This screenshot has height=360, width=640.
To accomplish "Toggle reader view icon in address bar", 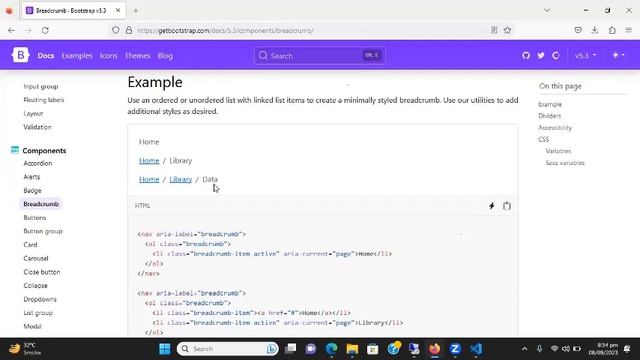I will [x=494, y=30].
